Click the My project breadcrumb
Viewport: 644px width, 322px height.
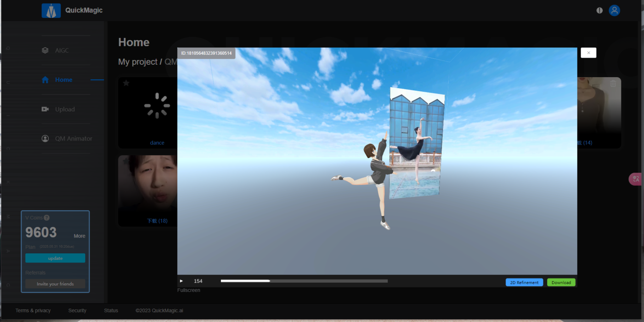(138, 62)
